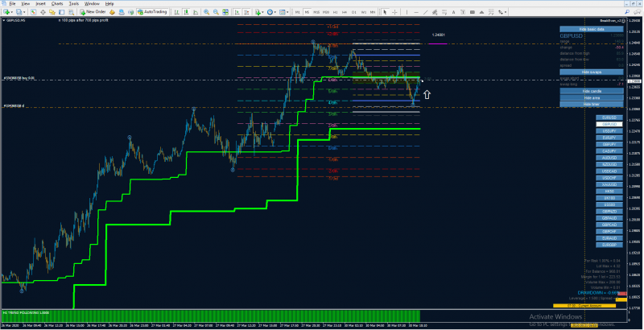Click the Hide timer button
Screen dimensions: 644x330
(592, 105)
